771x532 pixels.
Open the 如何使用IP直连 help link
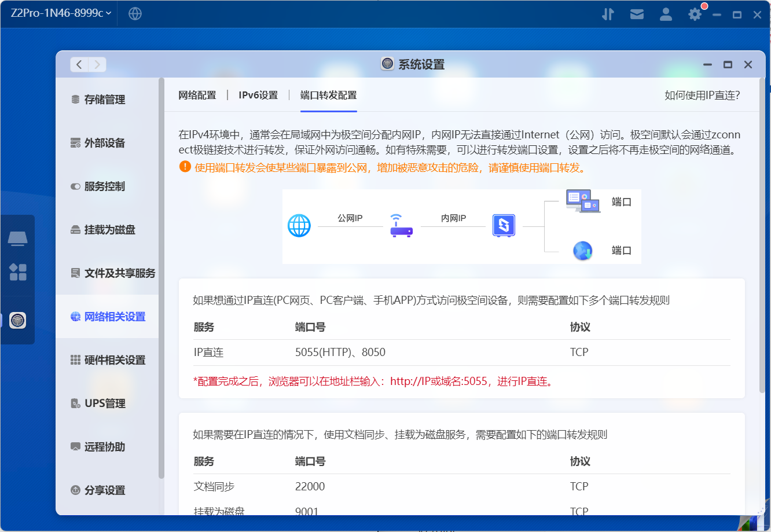(702, 95)
